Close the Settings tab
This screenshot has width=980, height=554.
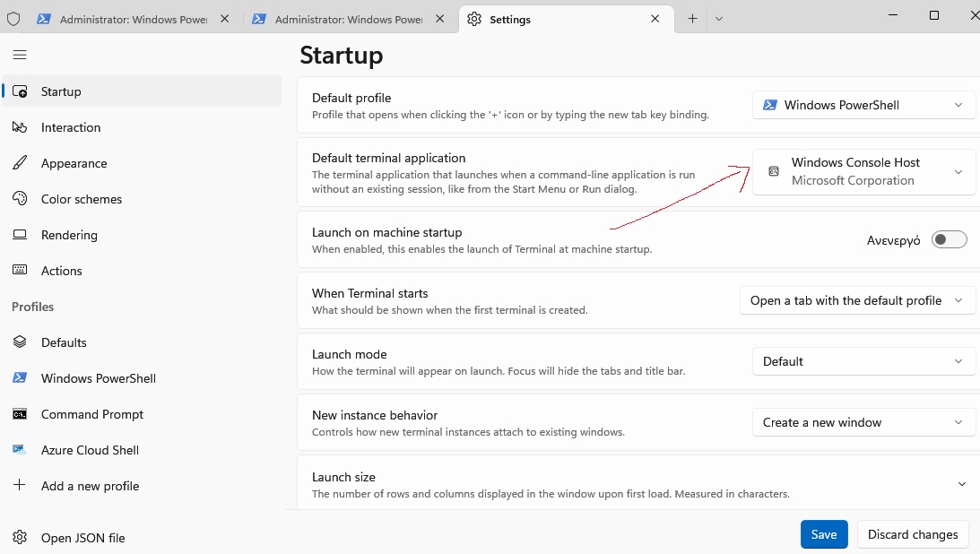click(x=655, y=19)
